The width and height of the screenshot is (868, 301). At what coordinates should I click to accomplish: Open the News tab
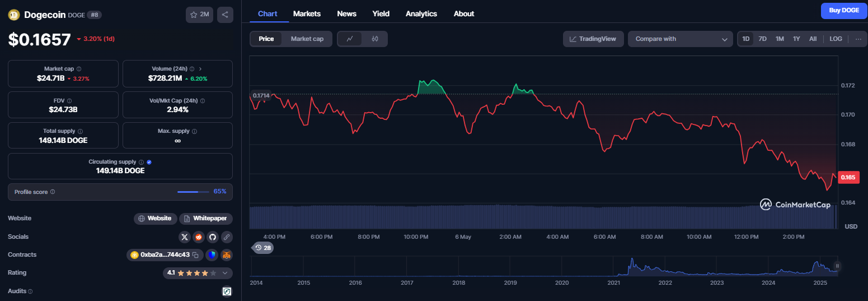click(x=347, y=13)
